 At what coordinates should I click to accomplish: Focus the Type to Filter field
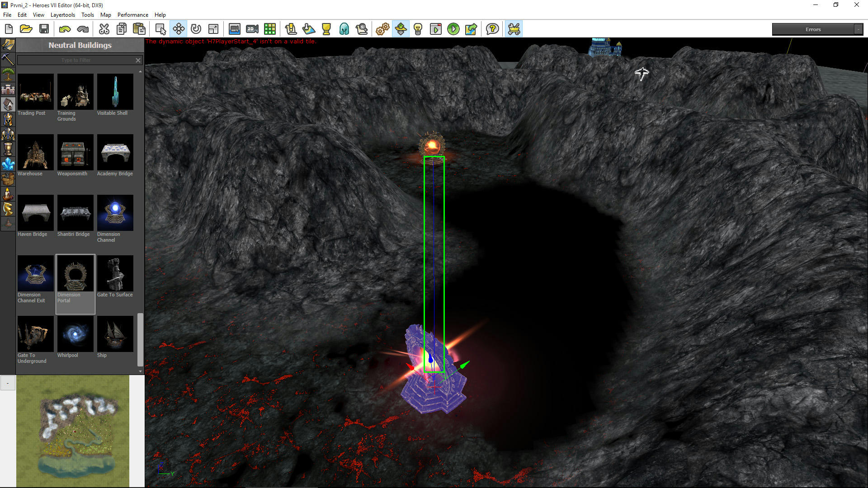[x=76, y=60]
